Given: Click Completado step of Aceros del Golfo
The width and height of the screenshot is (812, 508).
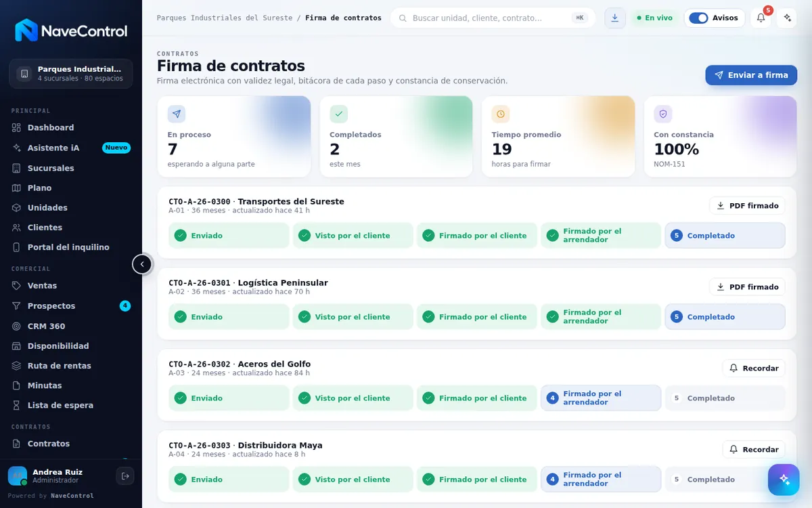Looking at the screenshot, I should [725, 398].
